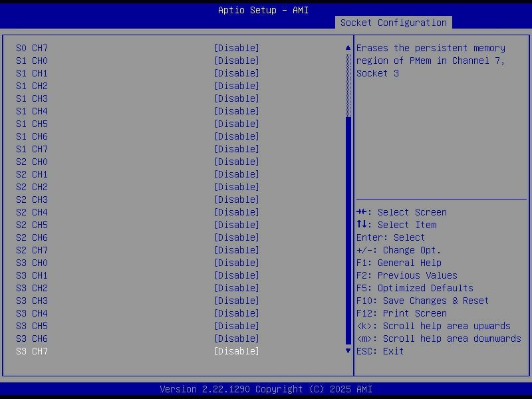532x399 pixels.
Task: Open the S3 CH4 Disable option
Action: (x=237, y=313)
